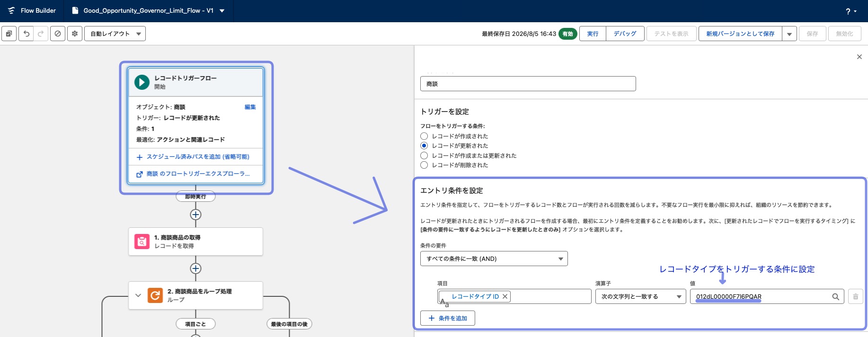Click the テストを表示 button
The width and height of the screenshot is (868, 337).
[671, 34]
